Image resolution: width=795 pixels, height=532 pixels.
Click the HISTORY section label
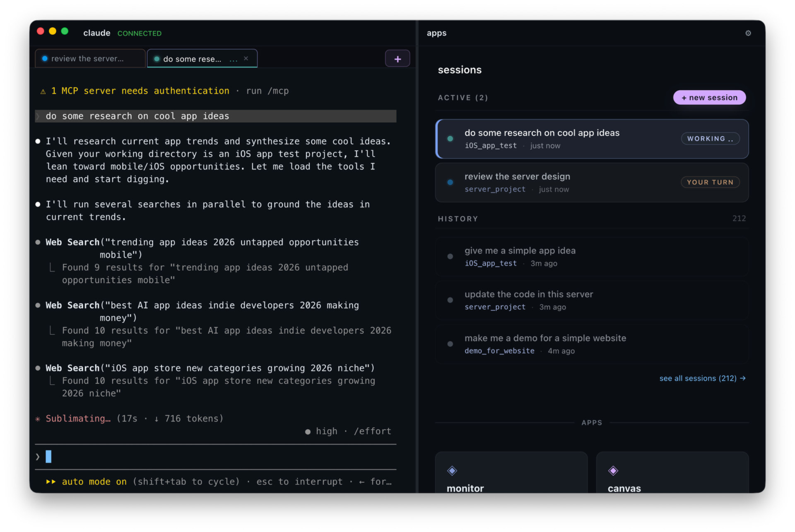coord(458,219)
